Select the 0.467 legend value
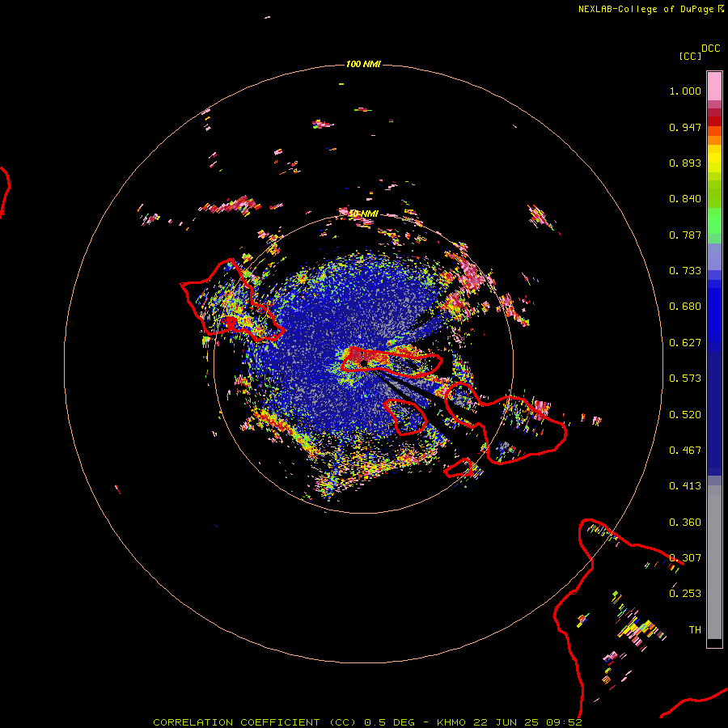The height and width of the screenshot is (728, 728). click(x=685, y=451)
